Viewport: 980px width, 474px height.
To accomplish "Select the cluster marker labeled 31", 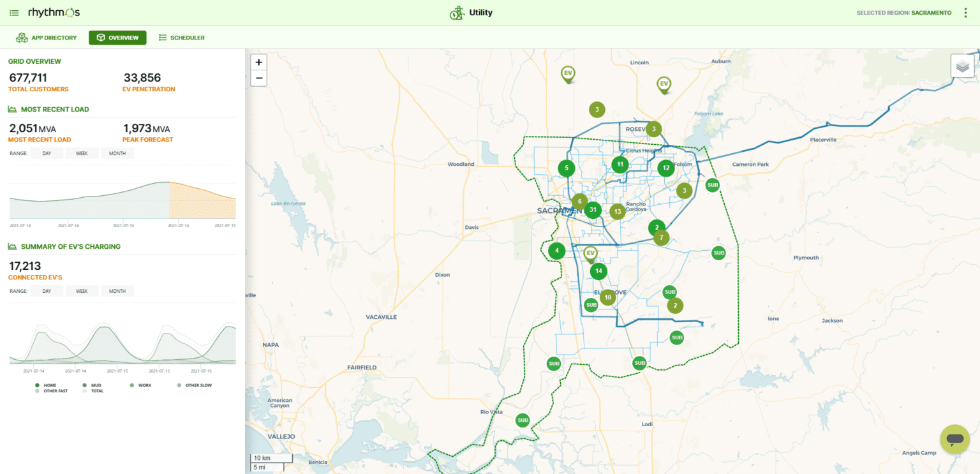I will (593, 210).
